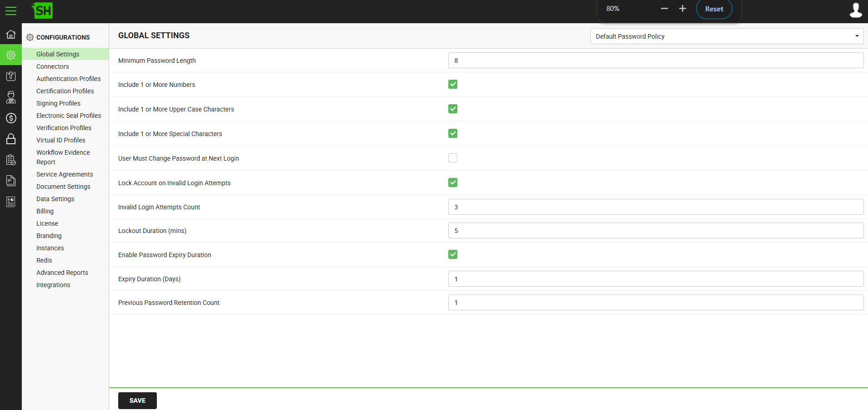Open Redis configuration
This screenshot has width=868, height=410.
[44, 260]
